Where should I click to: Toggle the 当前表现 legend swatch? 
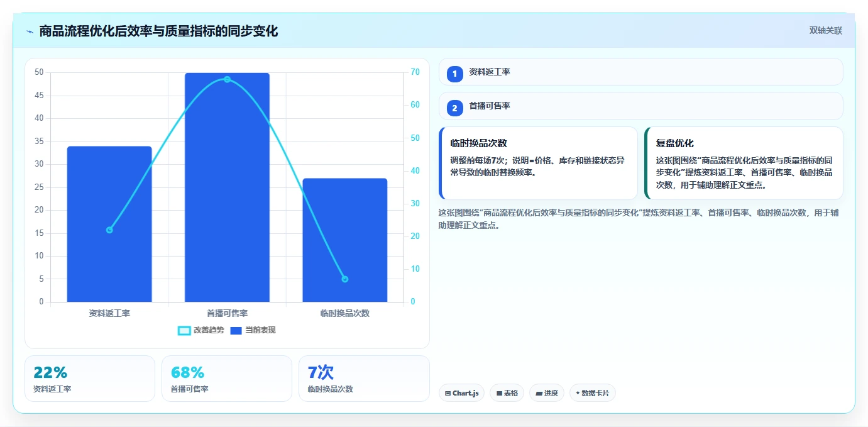coord(236,330)
